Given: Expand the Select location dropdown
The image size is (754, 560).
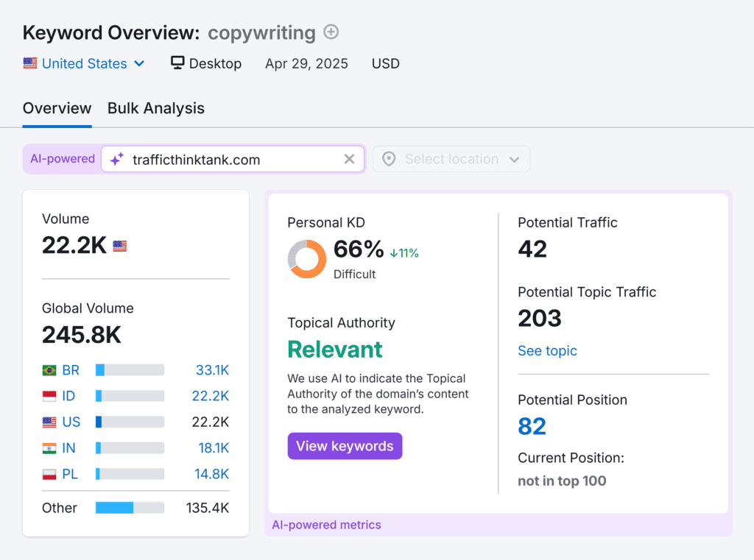Looking at the screenshot, I should 451,159.
